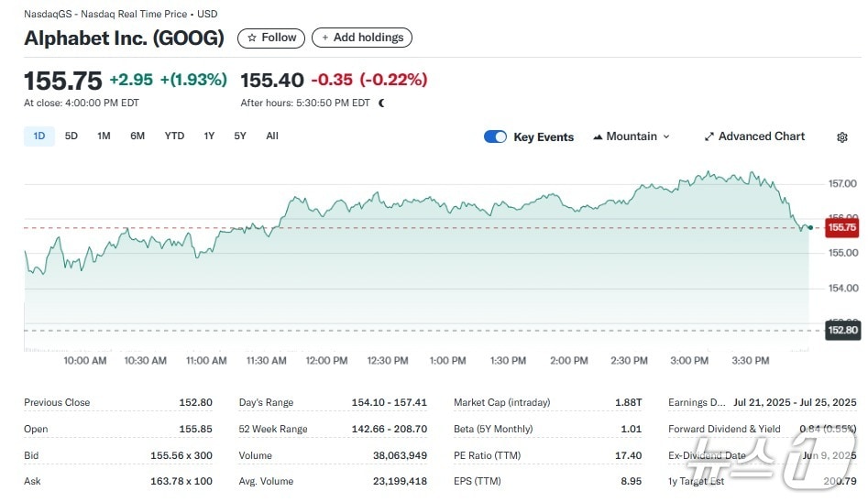Screen dimensions: 868x502
Task: View the 5Y chart range
Action: [x=240, y=136]
